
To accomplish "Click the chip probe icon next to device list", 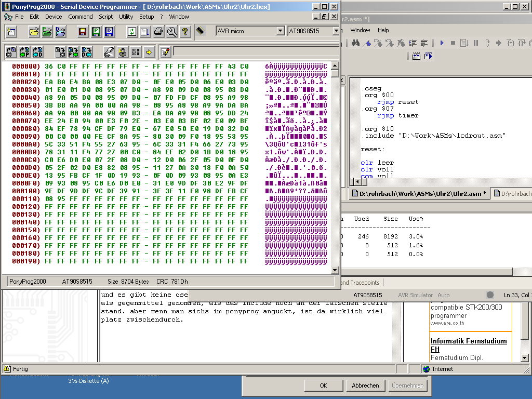I will tap(201, 31).
